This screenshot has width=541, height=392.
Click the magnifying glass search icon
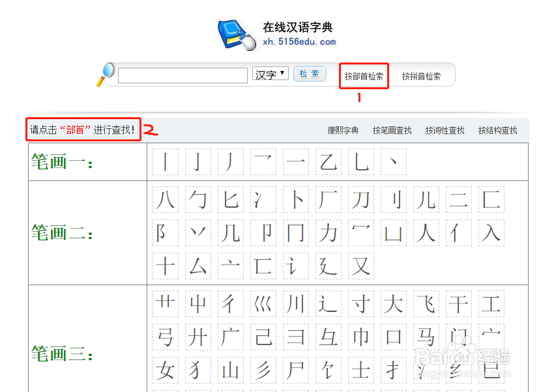click(x=106, y=74)
